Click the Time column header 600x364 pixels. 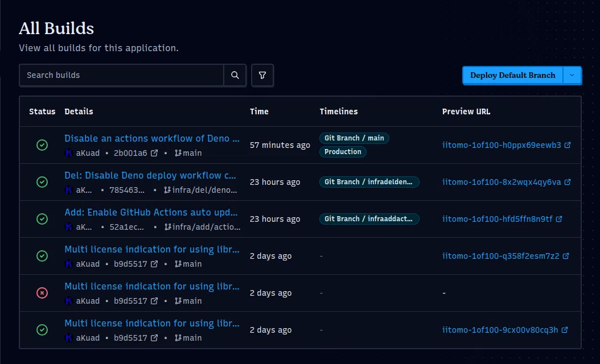tap(259, 111)
